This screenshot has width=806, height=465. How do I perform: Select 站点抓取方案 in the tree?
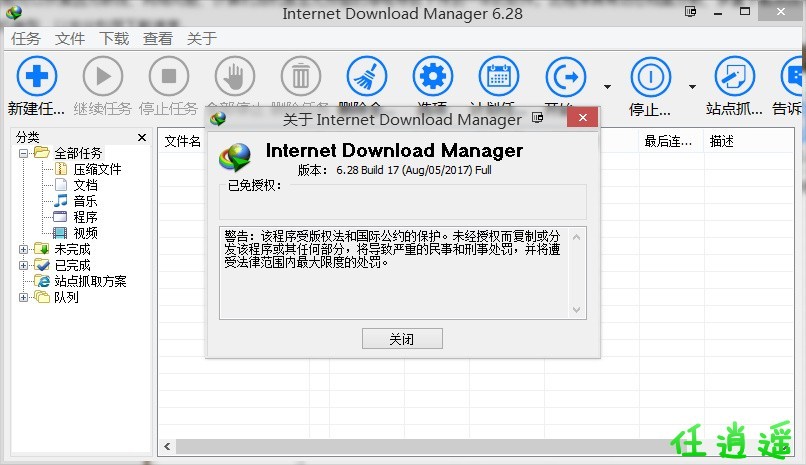(90, 281)
